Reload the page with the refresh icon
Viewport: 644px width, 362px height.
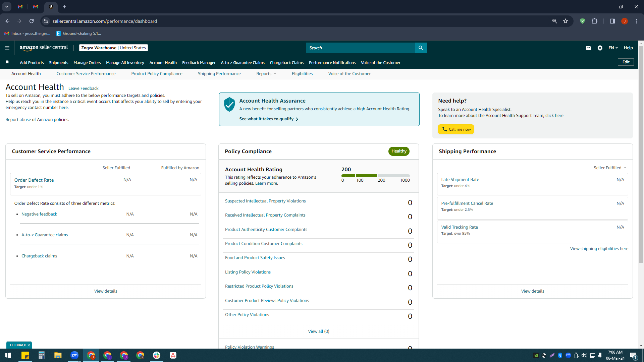pyautogui.click(x=32, y=21)
